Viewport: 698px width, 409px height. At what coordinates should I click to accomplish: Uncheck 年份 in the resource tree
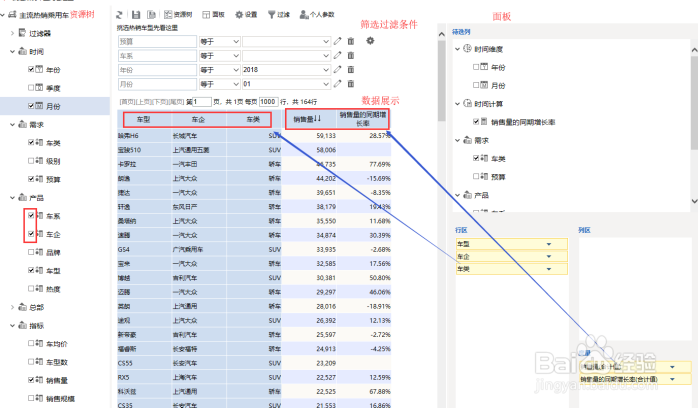point(31,69)
